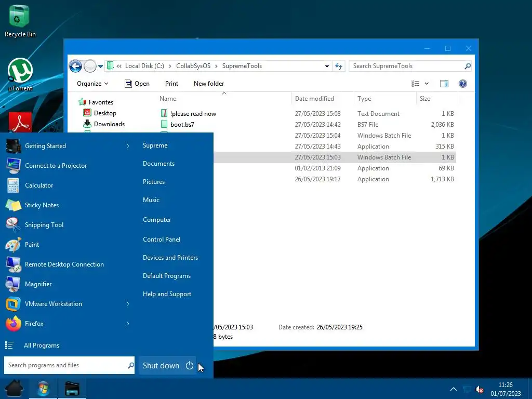Click Open in the Explorer toolbar
Image resolution: width=532 pixels, height=399 pixels.
coord(137,84)
